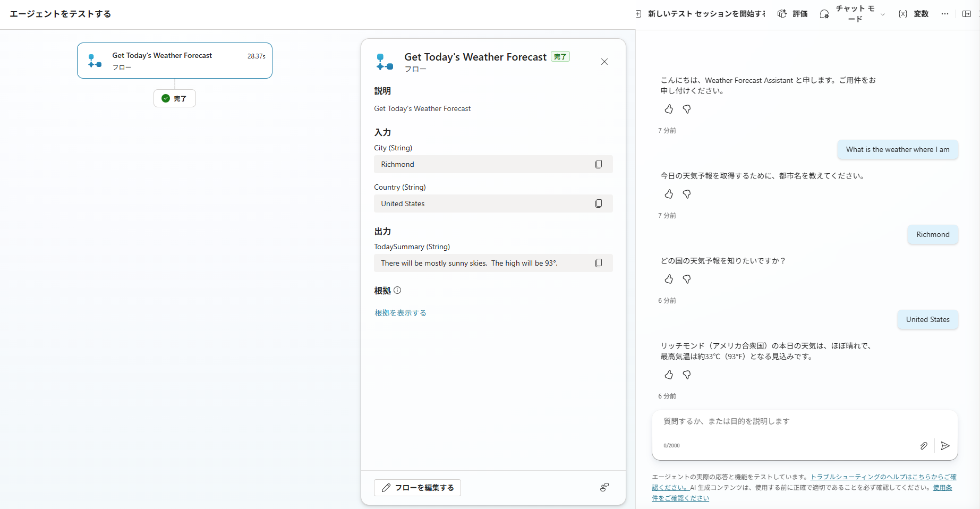
Task: Click the 根拠 info icon
Action: point(397,290)
